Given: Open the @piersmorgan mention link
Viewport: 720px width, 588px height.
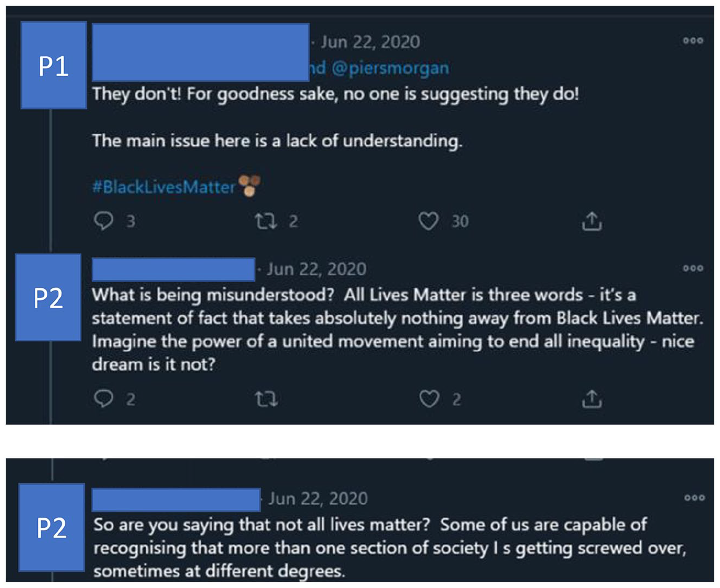Looking at the screenshot, I should 390,68.
